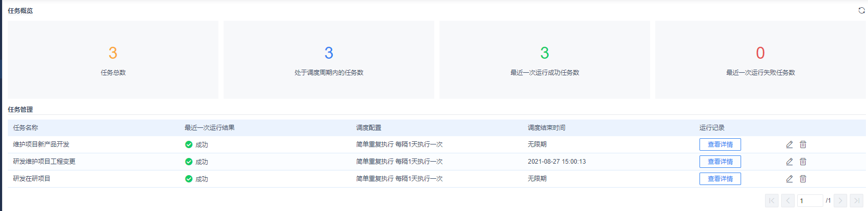Edit the 研发在研项目 task
The height and width of the screenshot is (211, 868).
tap(789, 179)
